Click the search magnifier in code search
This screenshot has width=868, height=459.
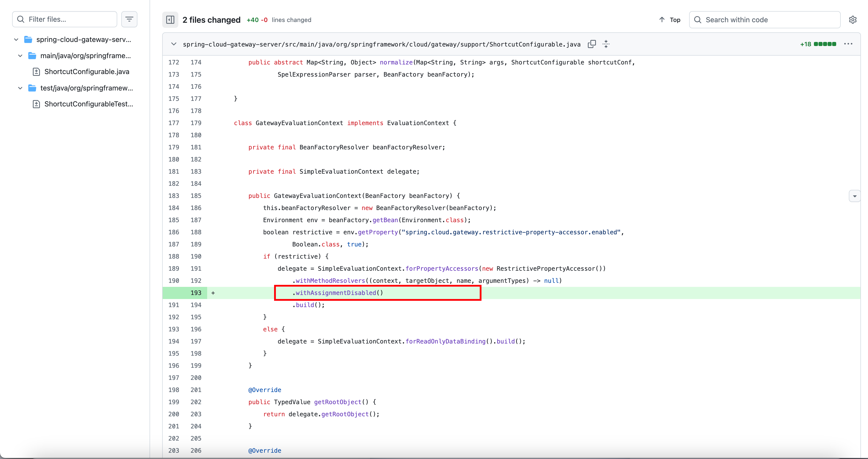pos(698,19)
